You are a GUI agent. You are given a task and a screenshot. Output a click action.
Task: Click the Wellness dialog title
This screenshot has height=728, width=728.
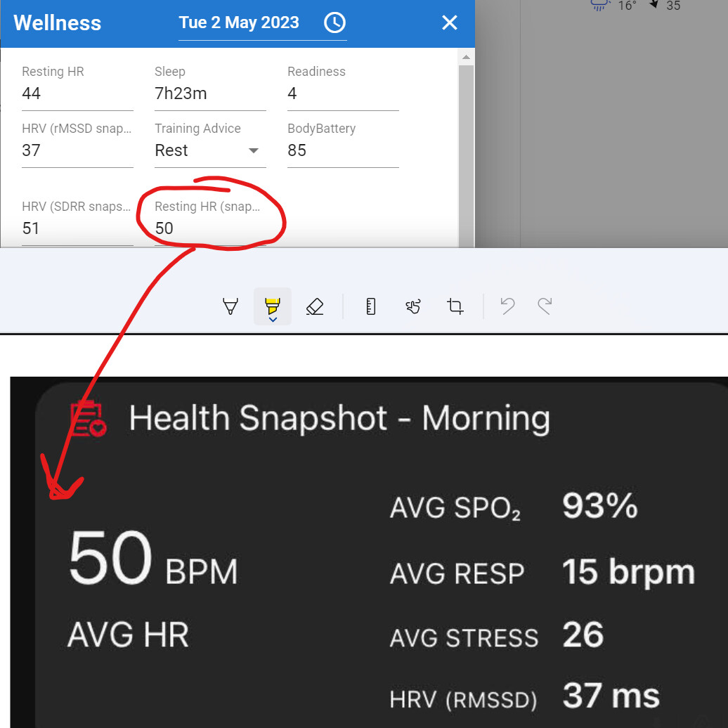pos(57,22)
